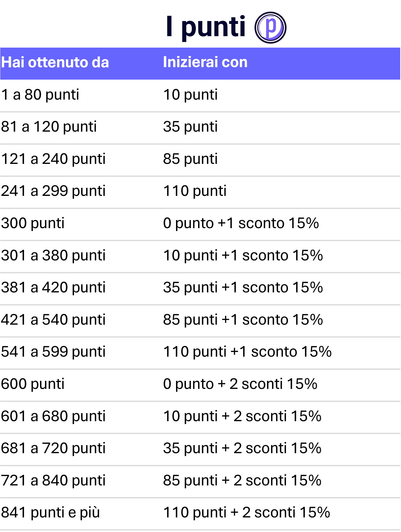
Task: Click '0 punto +1 sconto 15%' cell
Action: tap(241, 223)
